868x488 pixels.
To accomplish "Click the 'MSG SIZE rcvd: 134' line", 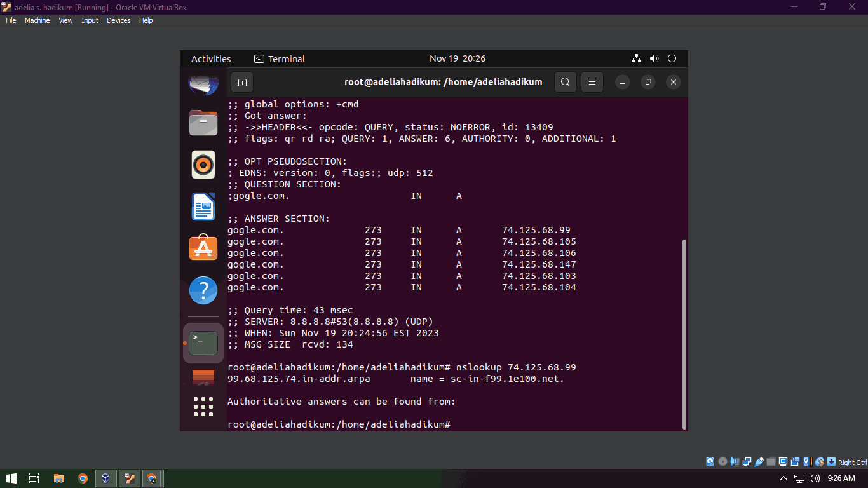I will click(290, 344).
